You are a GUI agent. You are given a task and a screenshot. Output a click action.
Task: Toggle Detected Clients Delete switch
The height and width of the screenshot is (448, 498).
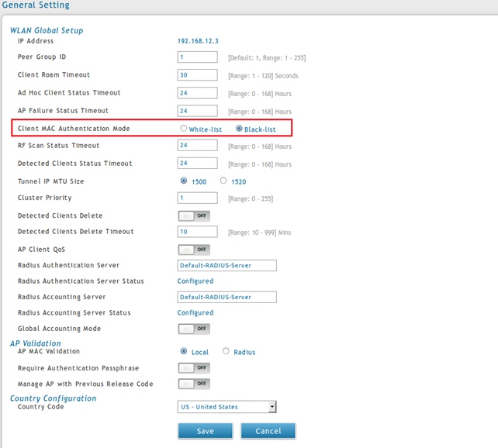point(194,216)
